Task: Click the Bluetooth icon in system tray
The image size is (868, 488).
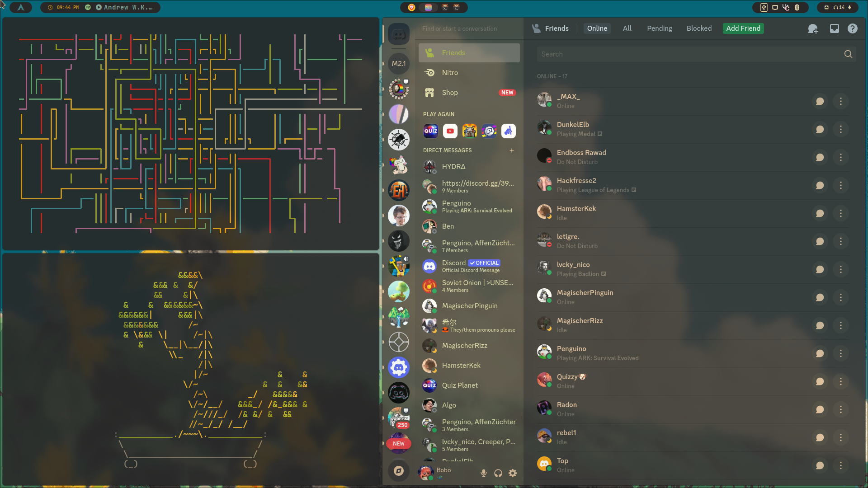Action: pos(797,7)
